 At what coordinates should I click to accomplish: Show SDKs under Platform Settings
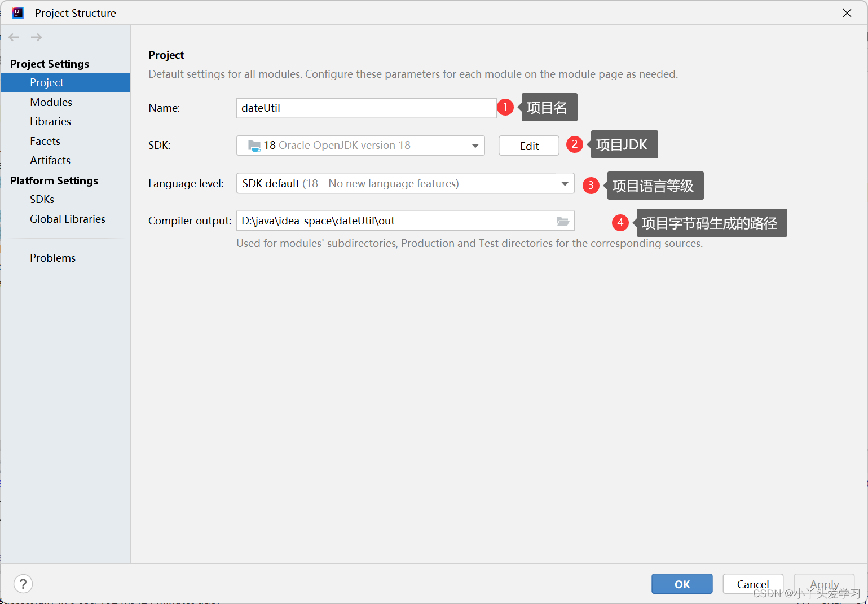point(42,199)
